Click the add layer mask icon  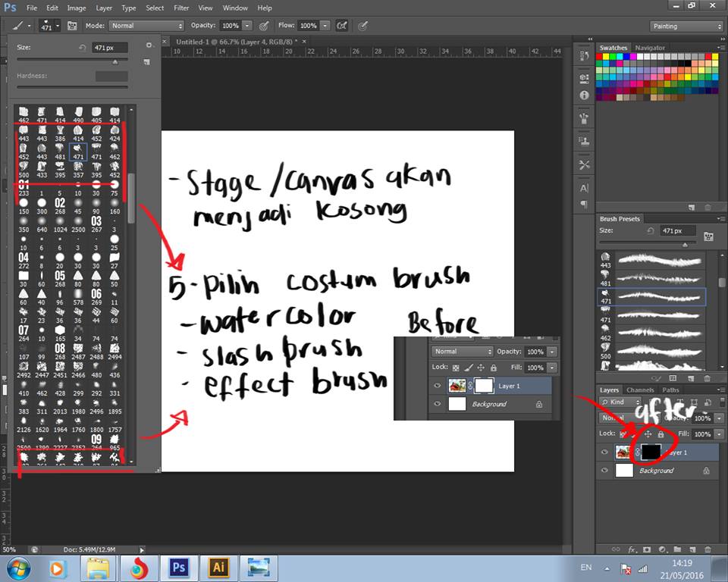point(647,549)
